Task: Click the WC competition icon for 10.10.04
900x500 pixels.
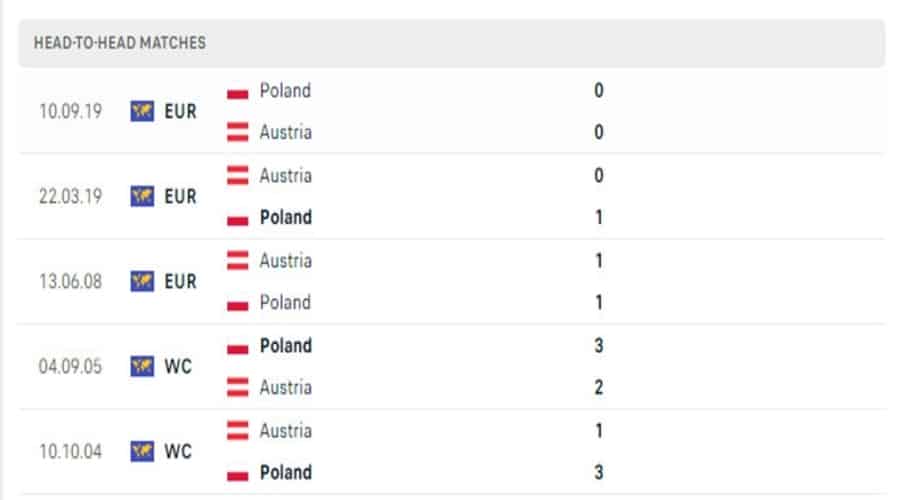Action: tap(142, 452)
